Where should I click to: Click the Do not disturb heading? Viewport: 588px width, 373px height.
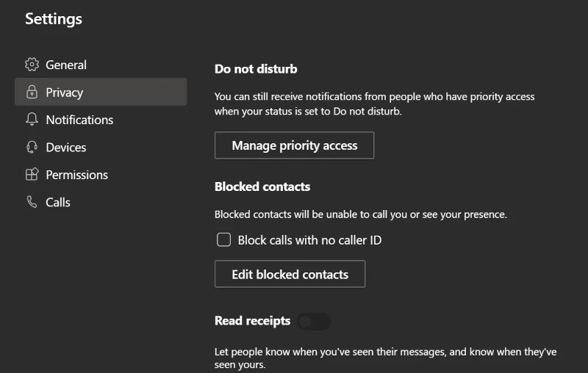coord(256,69)
